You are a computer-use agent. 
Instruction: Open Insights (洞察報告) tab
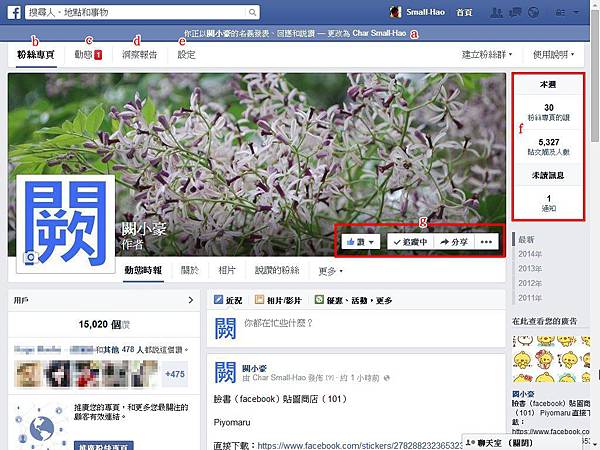[x=139, y=55]
